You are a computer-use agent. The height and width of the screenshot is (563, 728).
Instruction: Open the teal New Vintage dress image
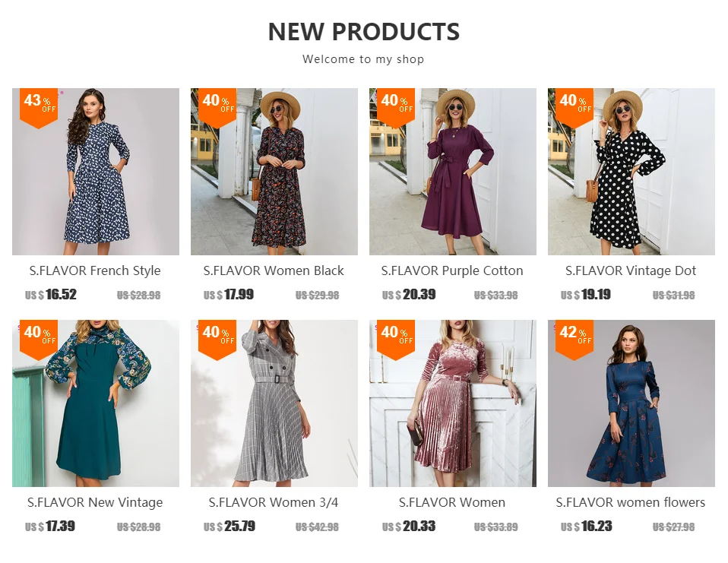(96, 403)
